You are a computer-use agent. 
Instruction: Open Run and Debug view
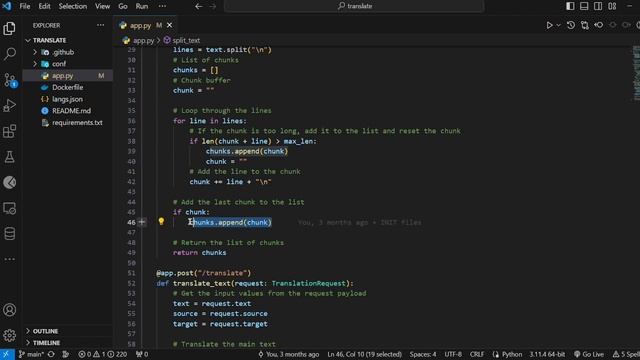click(9, 105)
